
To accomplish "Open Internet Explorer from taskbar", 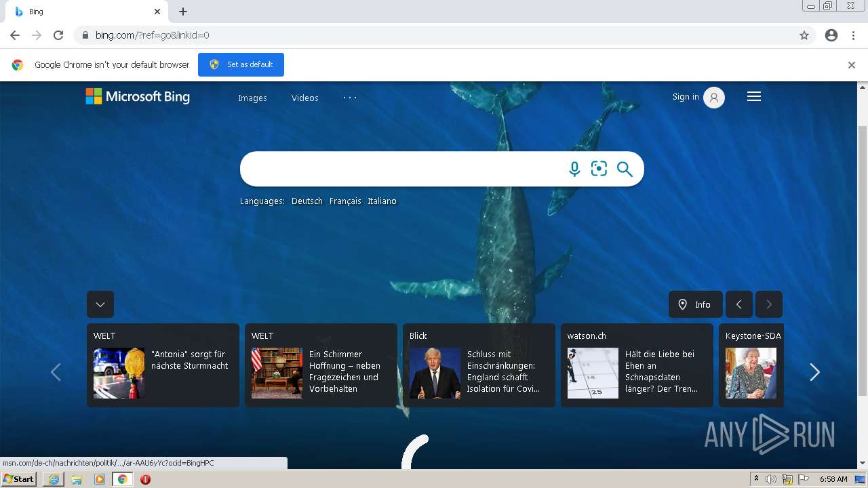I will point(54,479).
